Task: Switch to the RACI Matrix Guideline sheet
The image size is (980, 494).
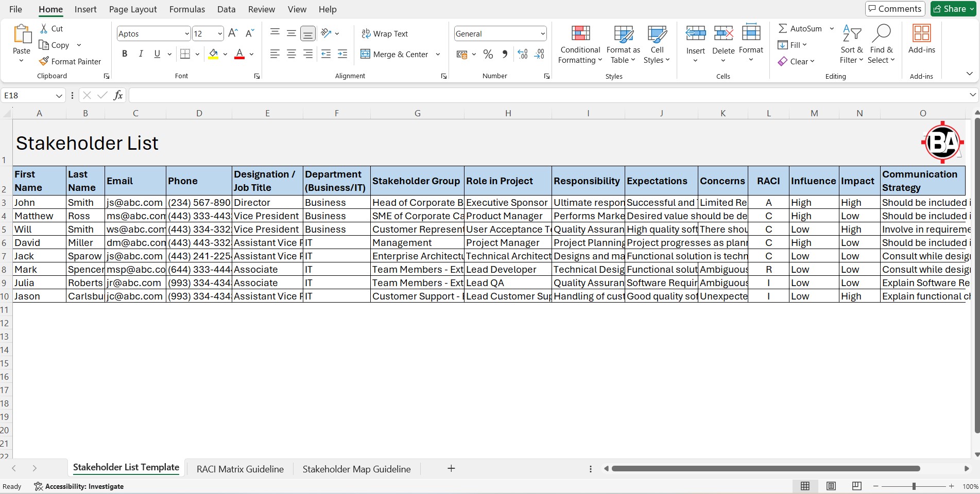Action: pos(239,469)
